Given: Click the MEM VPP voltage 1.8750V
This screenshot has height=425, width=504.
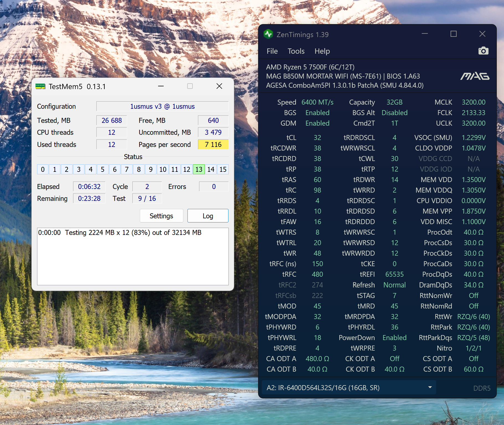Looking at the screenshot, I should [474, 211].
